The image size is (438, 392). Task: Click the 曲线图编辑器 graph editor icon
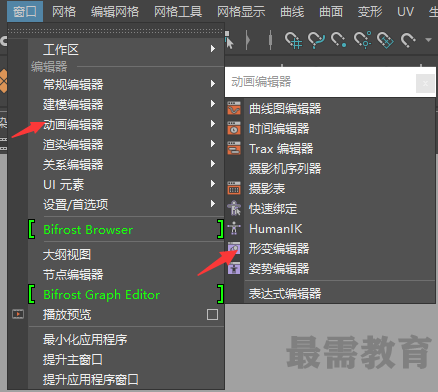[234, 108]
